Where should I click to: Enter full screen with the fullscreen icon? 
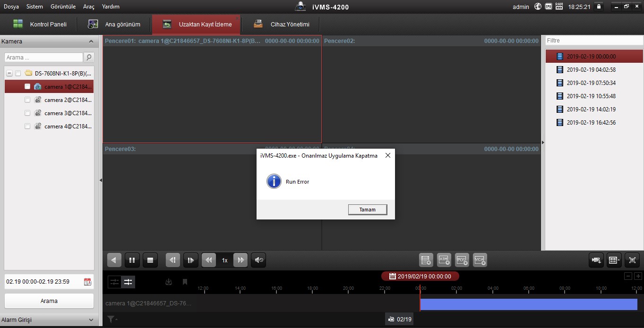coord(632,260)
